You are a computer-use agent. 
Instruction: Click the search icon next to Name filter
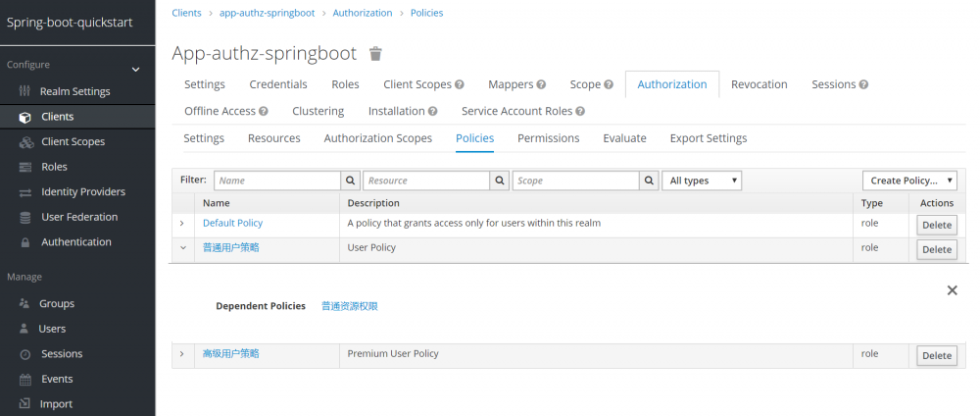point(351,181)
